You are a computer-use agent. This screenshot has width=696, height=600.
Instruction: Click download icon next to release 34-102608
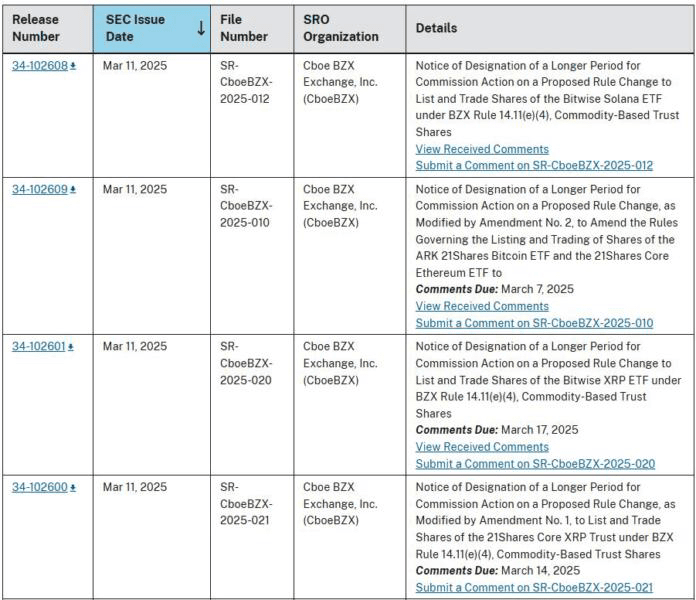click(x=73, y=66)
